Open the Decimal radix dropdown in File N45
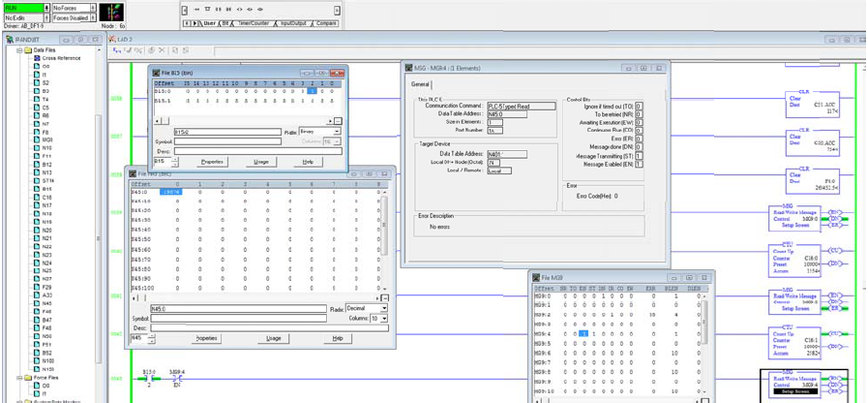The height and width of the screenshot is (403, 868). point(384,308)
